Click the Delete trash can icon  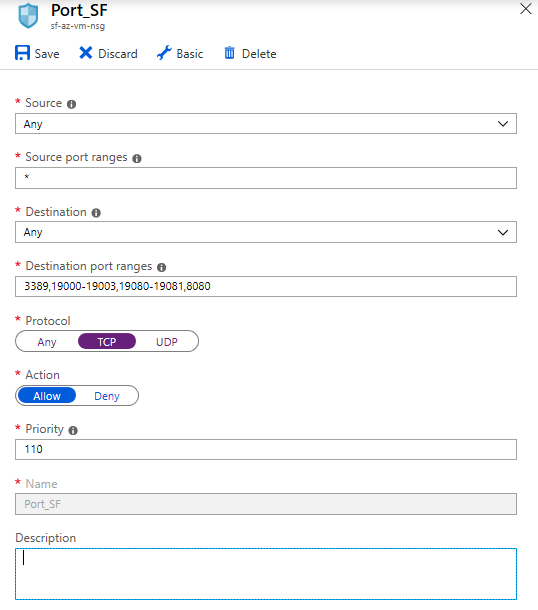(230, 53)
